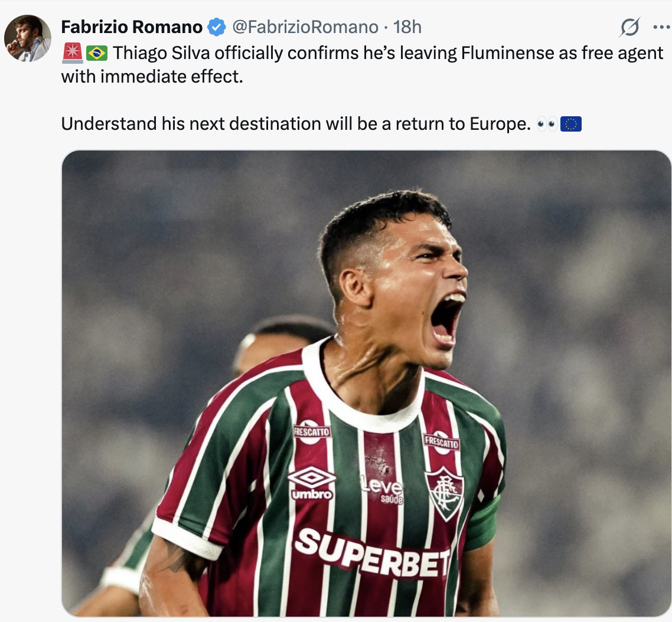Screen dimensions: 672x622
Task: Click the blue verified badge
Action: (217, 27)
